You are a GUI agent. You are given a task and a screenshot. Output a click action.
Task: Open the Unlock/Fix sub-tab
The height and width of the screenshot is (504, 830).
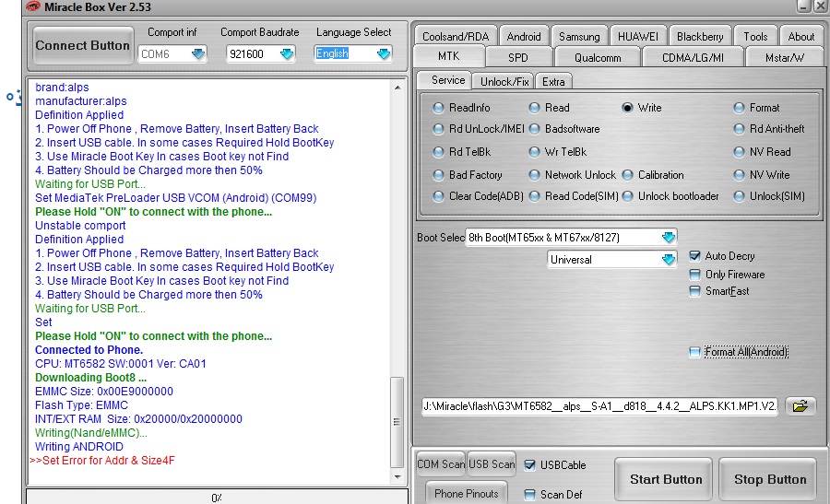pyautogui.click(x=504, y=81)
